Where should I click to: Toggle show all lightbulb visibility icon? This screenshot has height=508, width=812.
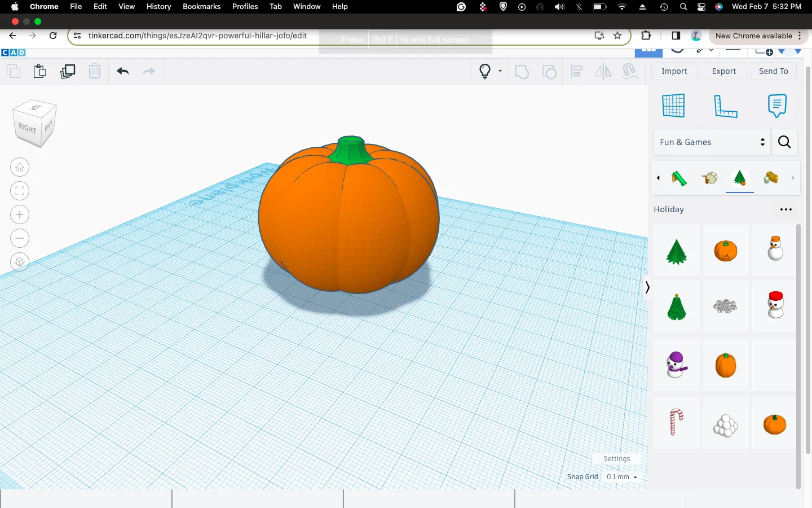click(x=485, y=71)
